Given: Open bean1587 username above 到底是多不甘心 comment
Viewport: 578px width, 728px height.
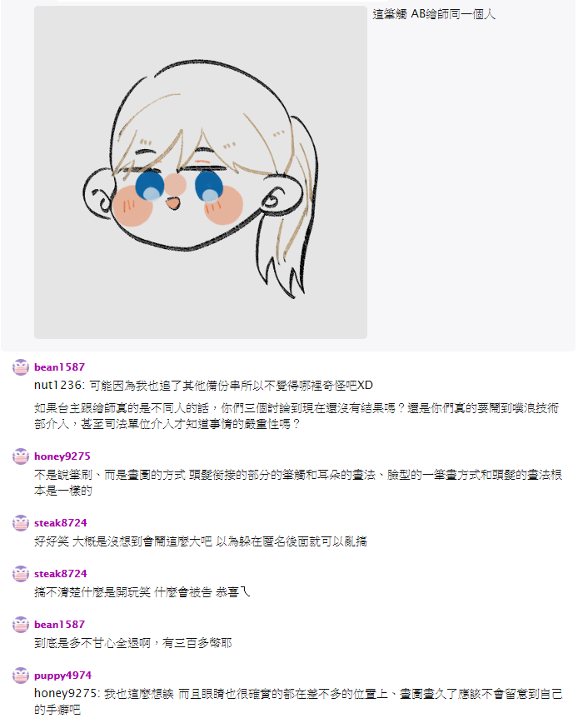Looking at the screenshot, I should (59, 625).
